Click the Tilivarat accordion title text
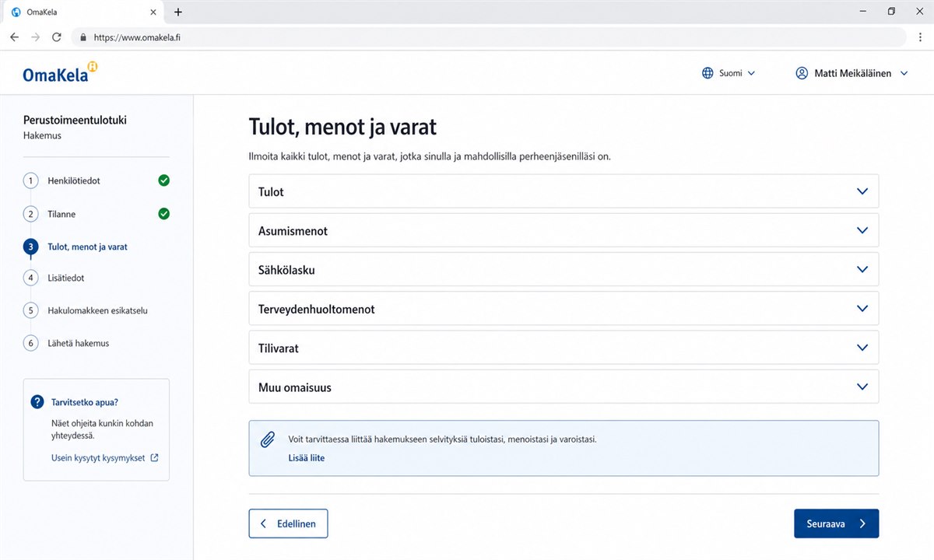This screenshot has width=934, height=560. click(279, 348)
